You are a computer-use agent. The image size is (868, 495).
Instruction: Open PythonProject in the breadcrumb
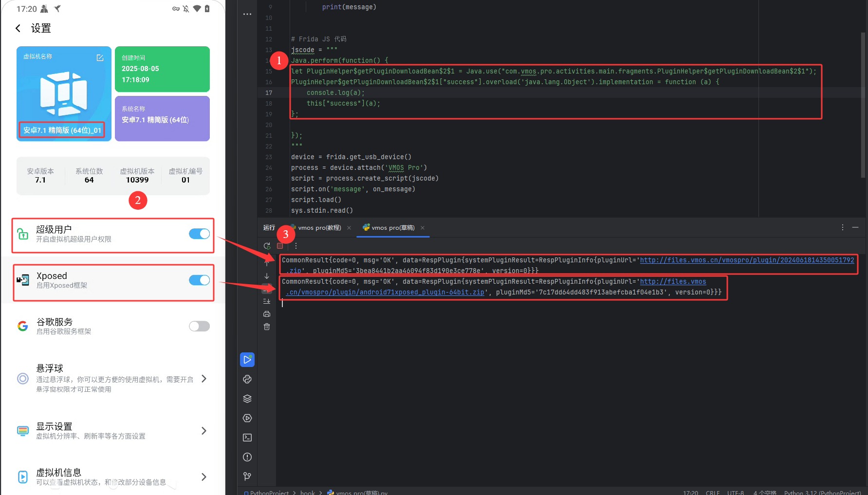coord(266,492)
